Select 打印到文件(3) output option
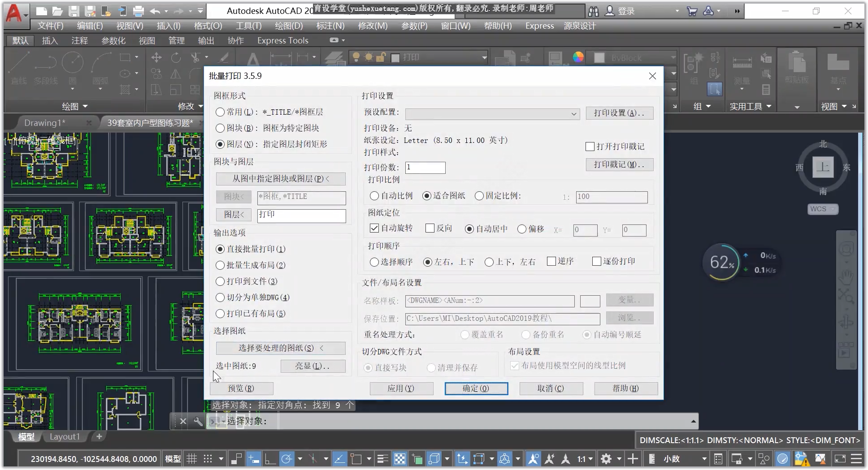 (220, 281)
